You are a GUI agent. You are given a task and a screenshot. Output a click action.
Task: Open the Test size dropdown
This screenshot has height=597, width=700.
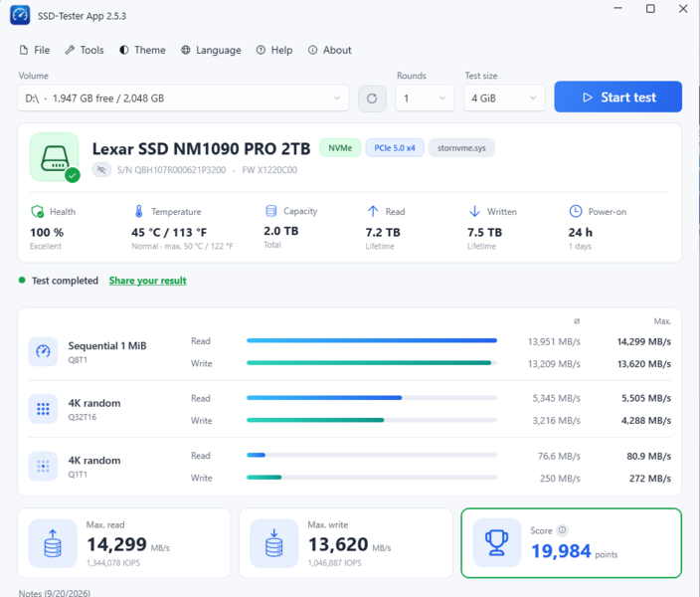(x=504, y=98)
